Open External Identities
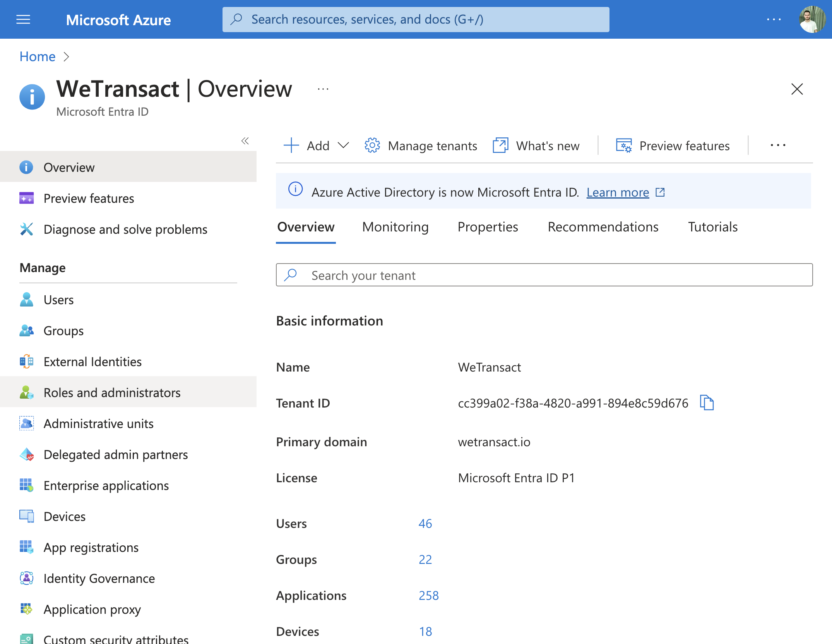This screenshot has width=832, height=644. pos(128,361)
